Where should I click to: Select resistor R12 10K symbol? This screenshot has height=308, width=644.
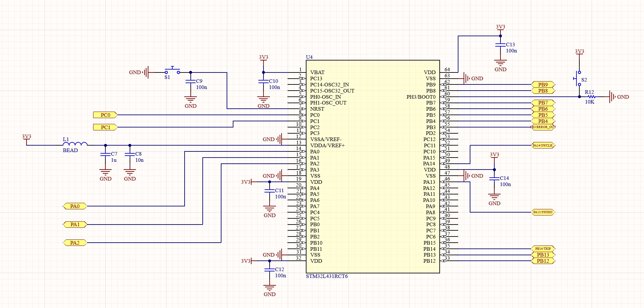pyautogui.click(x=591, y=97)
